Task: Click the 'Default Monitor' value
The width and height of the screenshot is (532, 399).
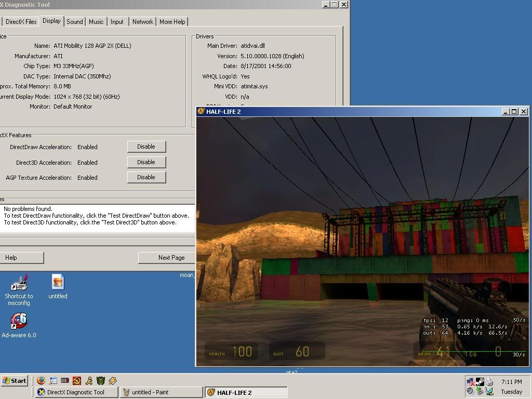Action: [x=73, y=107]
